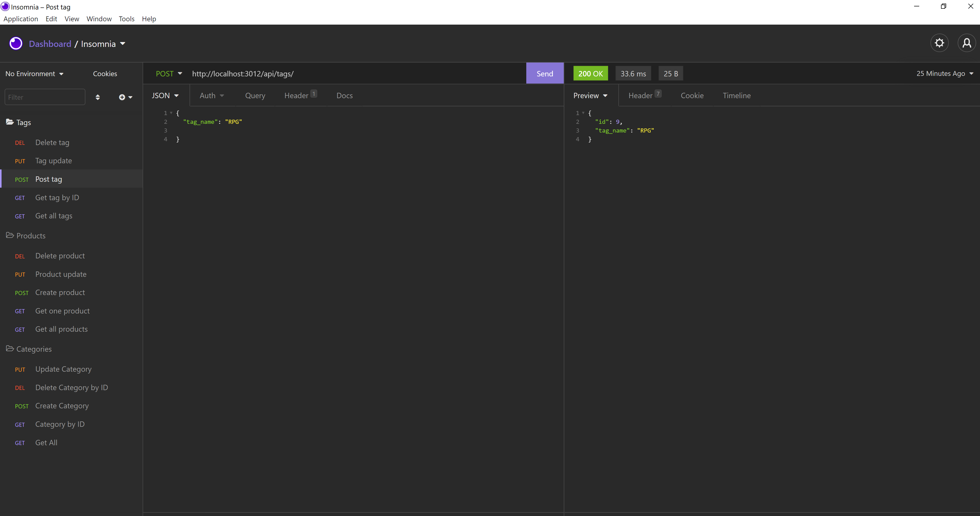
Task: Click the sort requests arrows icon
Action: pos(98,97)
